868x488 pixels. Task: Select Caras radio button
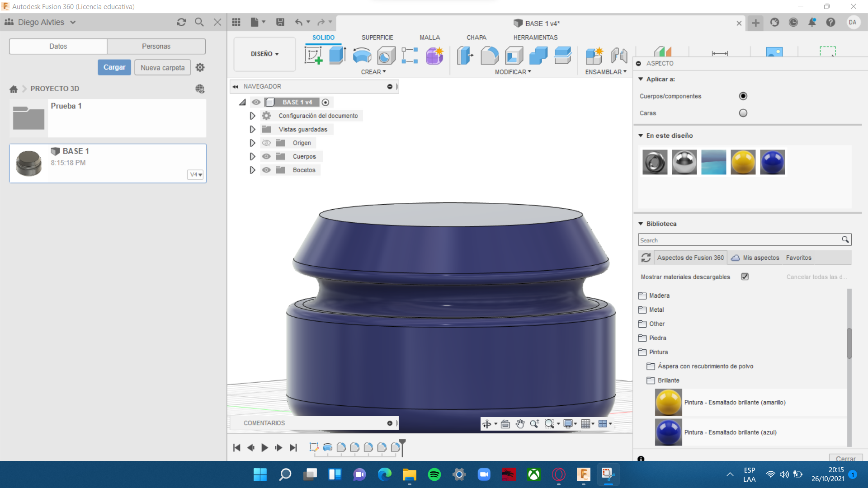tap(743, 113)
